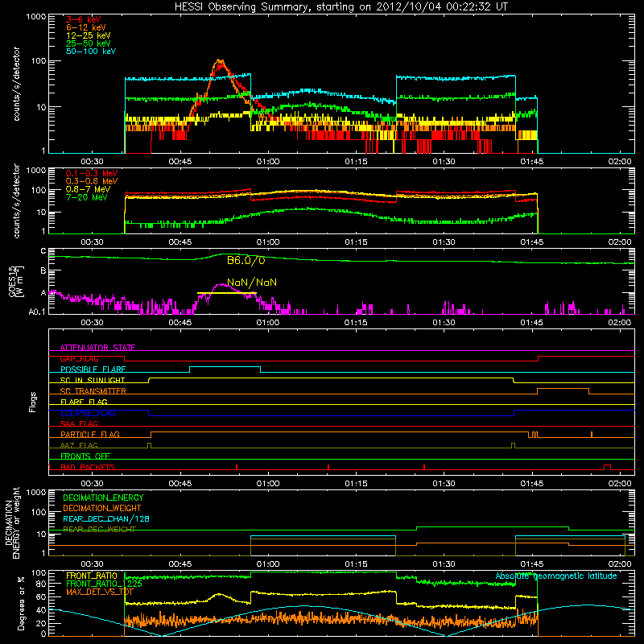This screenshot has width=644, height=644.
Task: Select the orange 6-12 keV legend label
Action: pos(86,27)
